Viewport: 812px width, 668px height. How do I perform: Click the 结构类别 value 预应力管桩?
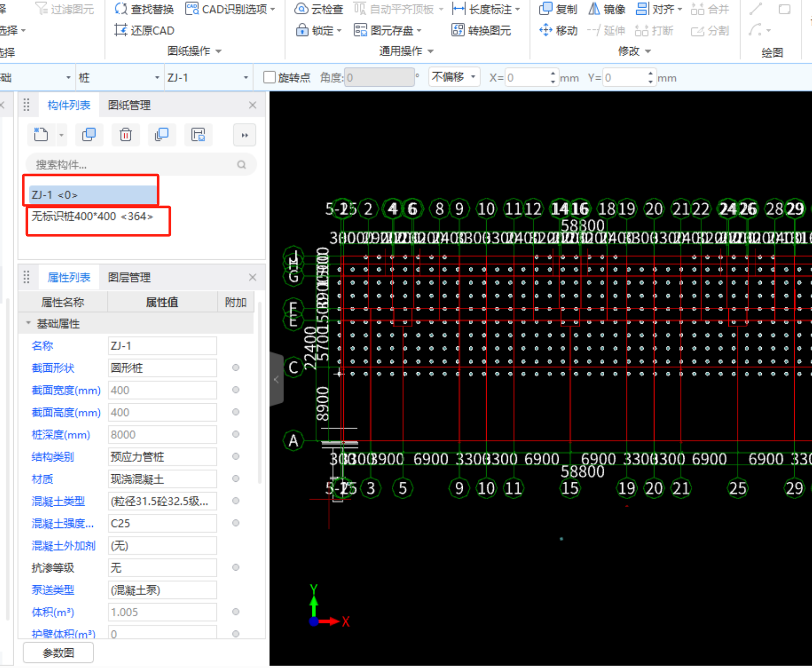[162, 456]
